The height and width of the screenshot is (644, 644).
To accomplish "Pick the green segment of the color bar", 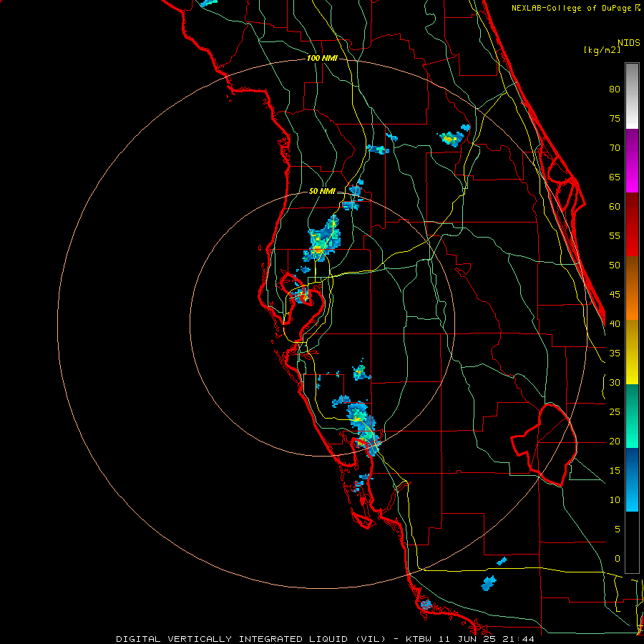I will pos(632,416).
